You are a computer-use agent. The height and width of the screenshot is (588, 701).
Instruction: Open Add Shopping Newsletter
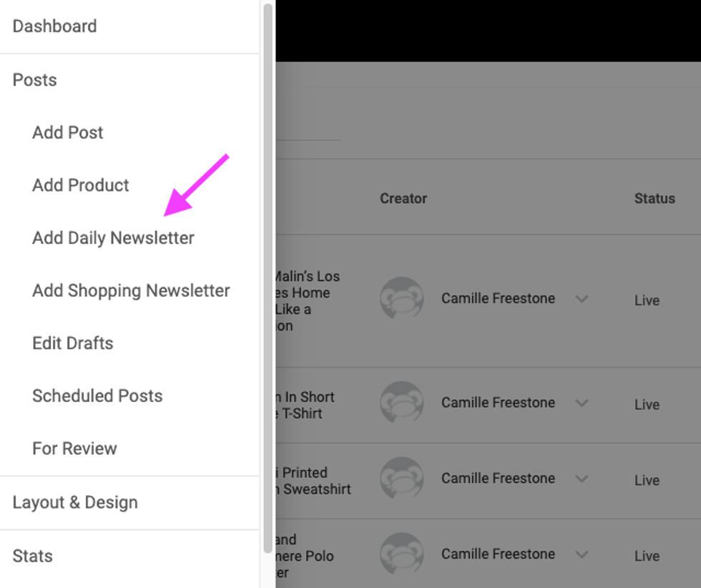131,291
